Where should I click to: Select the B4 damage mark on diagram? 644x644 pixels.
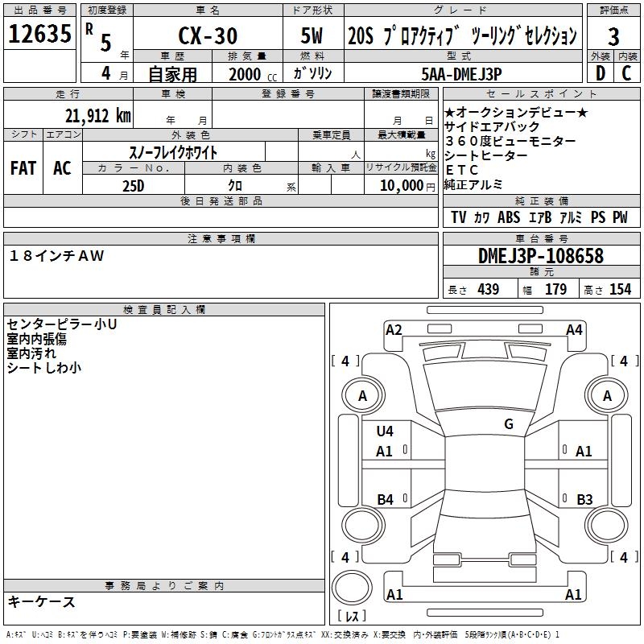(x=386, y=500)
